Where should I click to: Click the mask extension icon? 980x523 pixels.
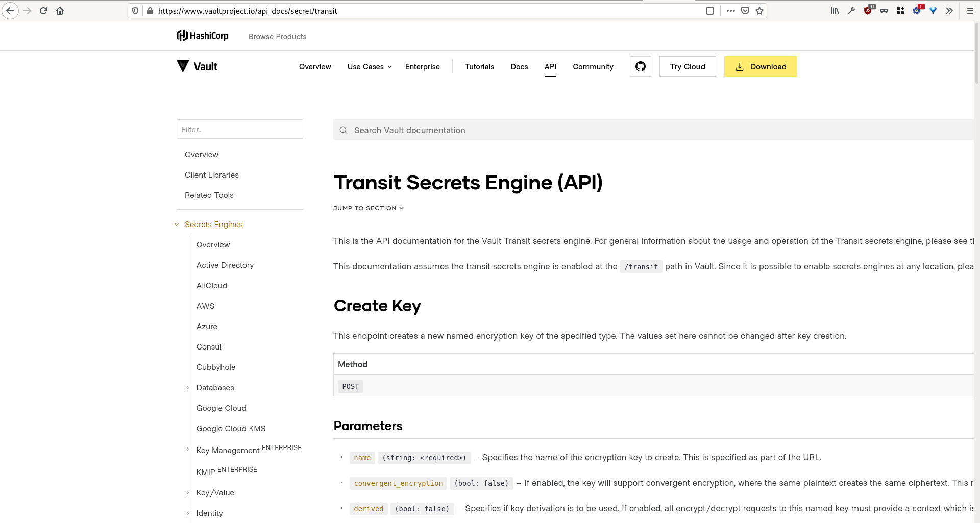[884, 11]
